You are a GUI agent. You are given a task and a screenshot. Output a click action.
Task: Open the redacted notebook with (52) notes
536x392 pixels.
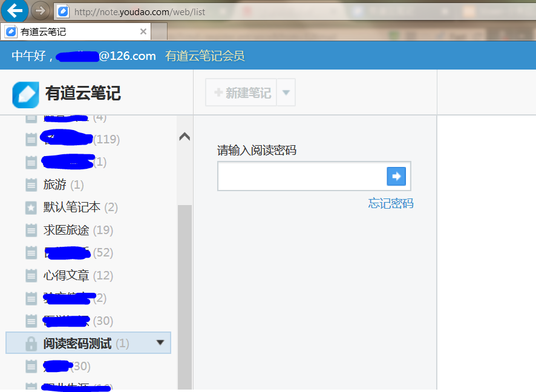79,252
